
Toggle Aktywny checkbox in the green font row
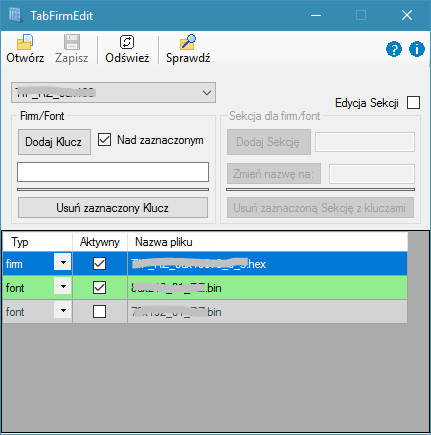pos(99,288)
